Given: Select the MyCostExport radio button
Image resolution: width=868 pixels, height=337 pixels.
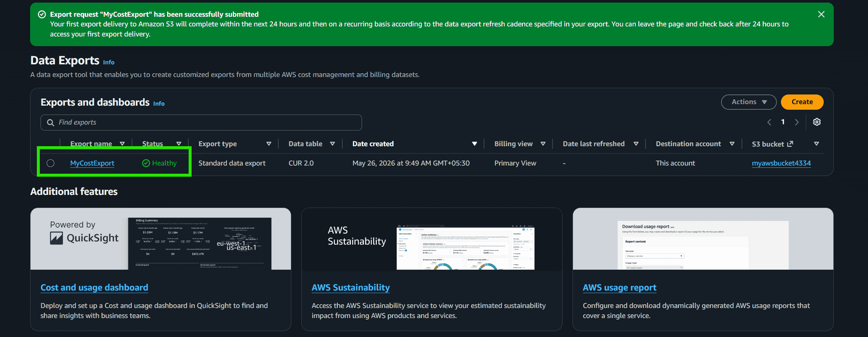Looking at the screenshot, I should click(x=51, y=163).
